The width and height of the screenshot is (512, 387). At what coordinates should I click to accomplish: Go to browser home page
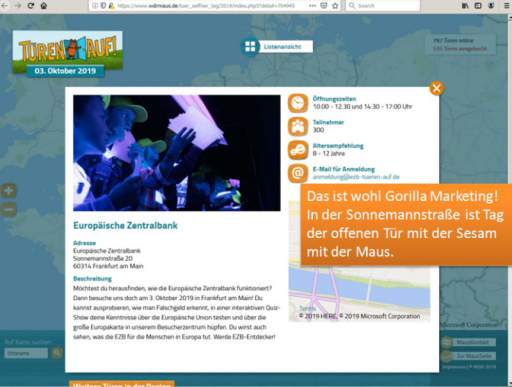(44, 5)
